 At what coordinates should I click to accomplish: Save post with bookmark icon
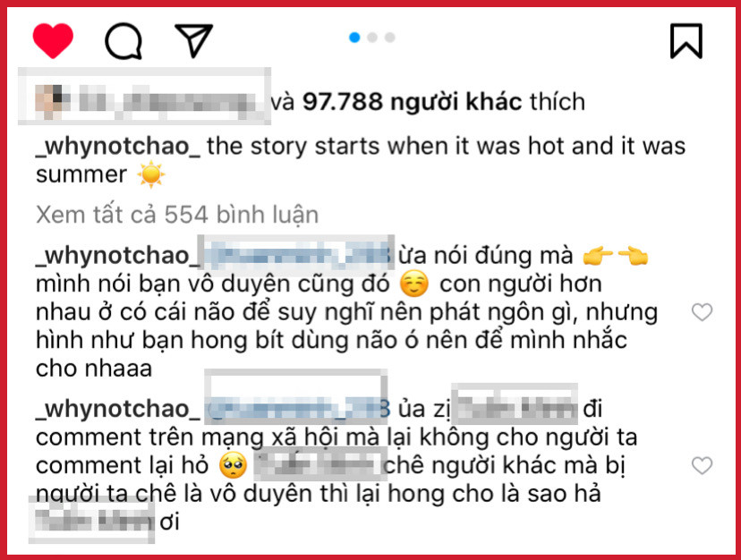click(x=686, y=41)
